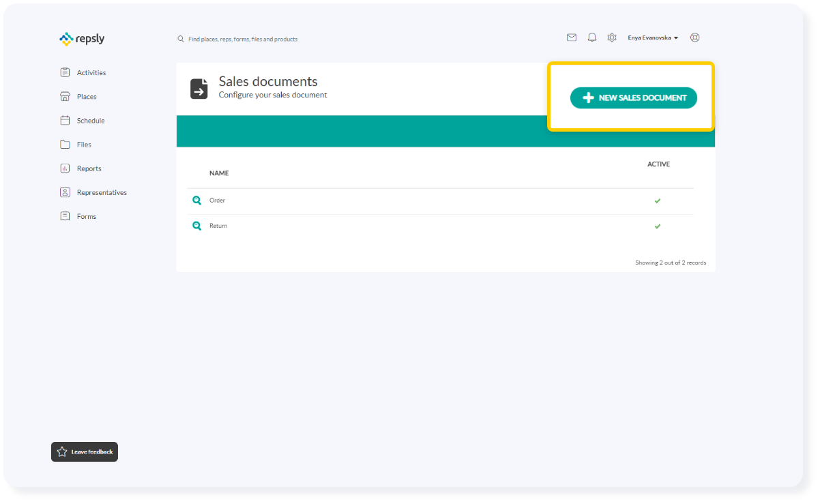Click the star icon in Leave feedback

point(62,451)
